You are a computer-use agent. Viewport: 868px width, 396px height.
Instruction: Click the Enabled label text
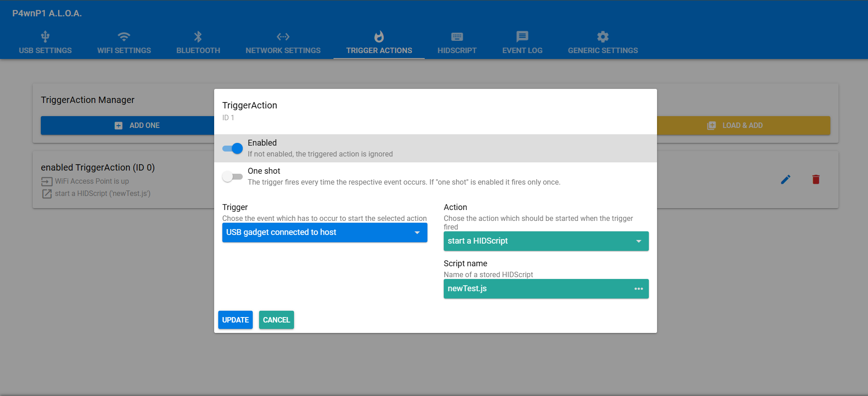tap(262, 143)
